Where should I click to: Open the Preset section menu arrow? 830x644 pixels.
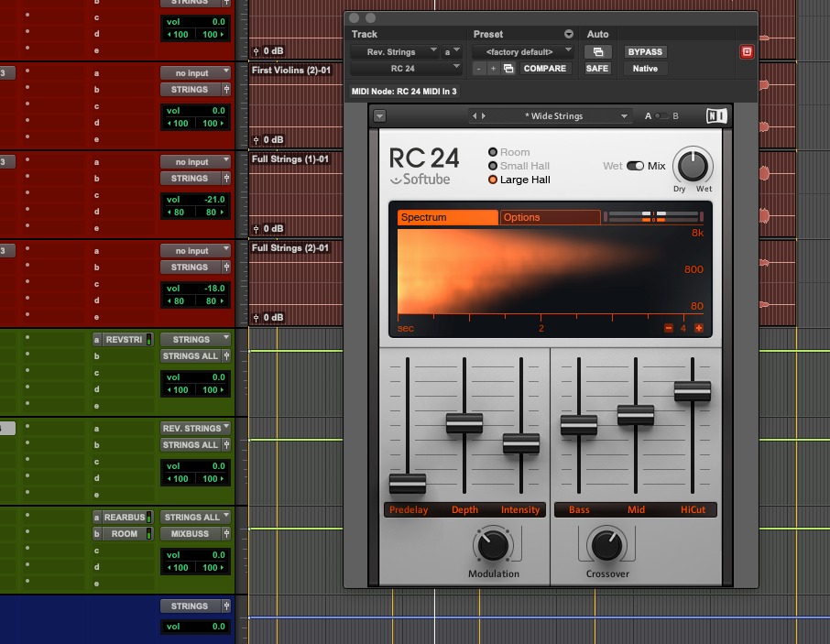[569, 34]
